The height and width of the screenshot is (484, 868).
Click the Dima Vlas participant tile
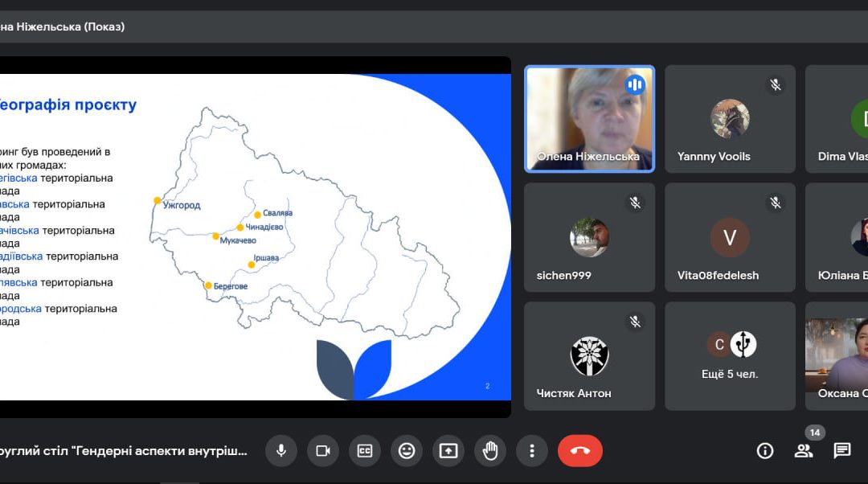point(837,119)
